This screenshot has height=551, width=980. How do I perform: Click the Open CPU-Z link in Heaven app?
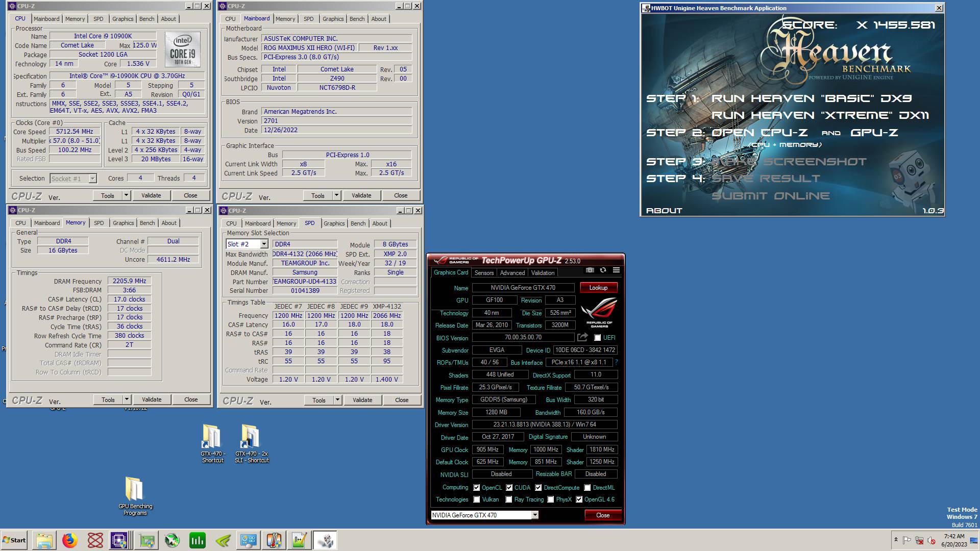(759, 133)
